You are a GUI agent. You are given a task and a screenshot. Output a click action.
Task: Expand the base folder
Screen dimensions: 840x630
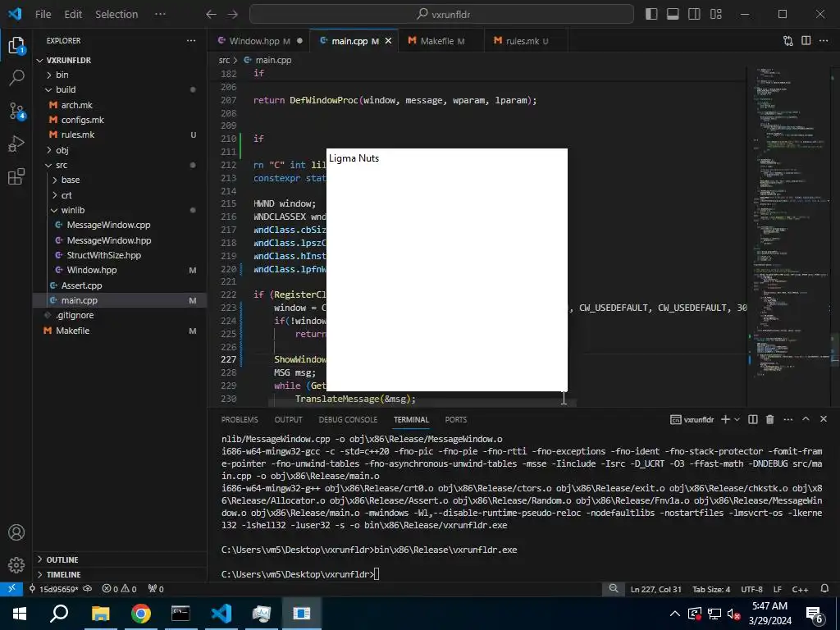coord(71,180)
